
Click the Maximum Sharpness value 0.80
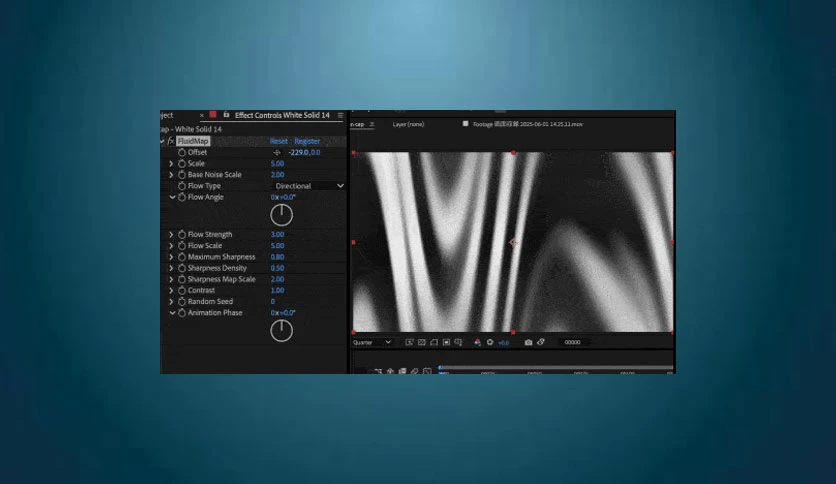tap(277, 257)
